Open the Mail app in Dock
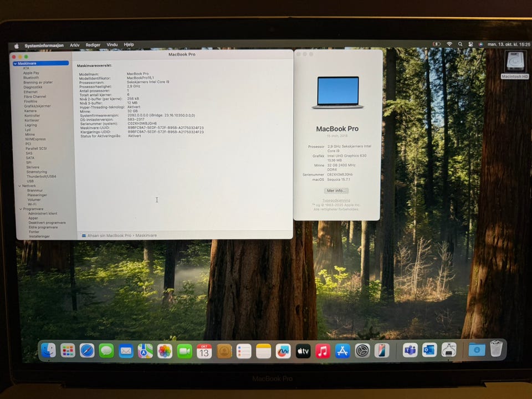The image size is (532, 399). click(x=126, y=351)
